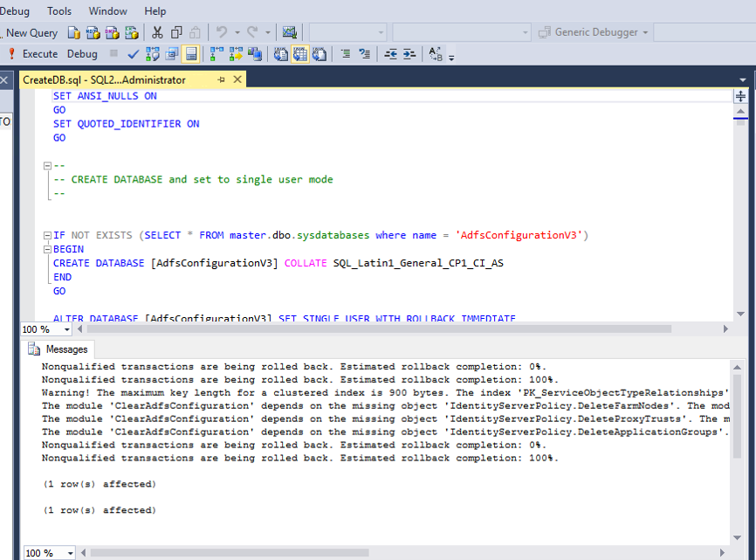Select the Cut icon on the toolbar
This screenshot has height=560, width=756.
159,32
